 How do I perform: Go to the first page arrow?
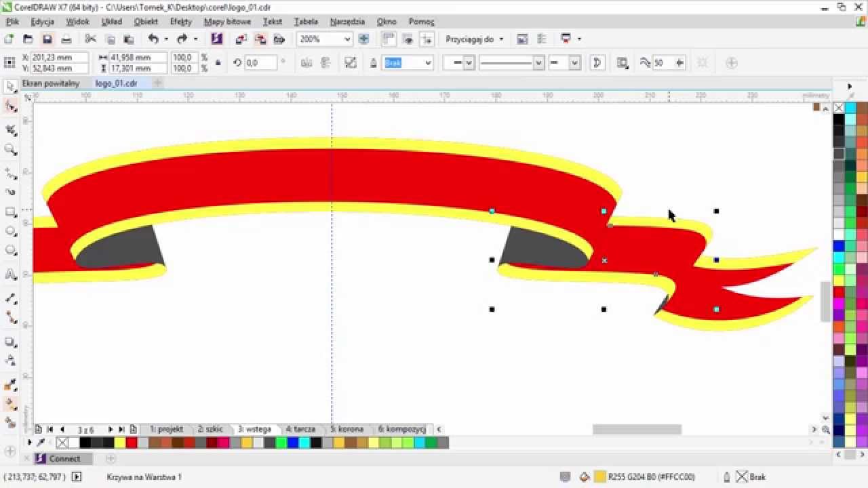click(x=50, y=430)
